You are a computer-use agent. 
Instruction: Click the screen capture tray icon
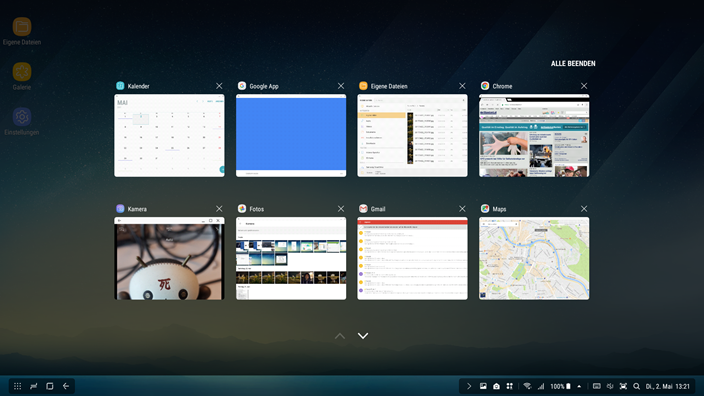click(x=623, y=386)
